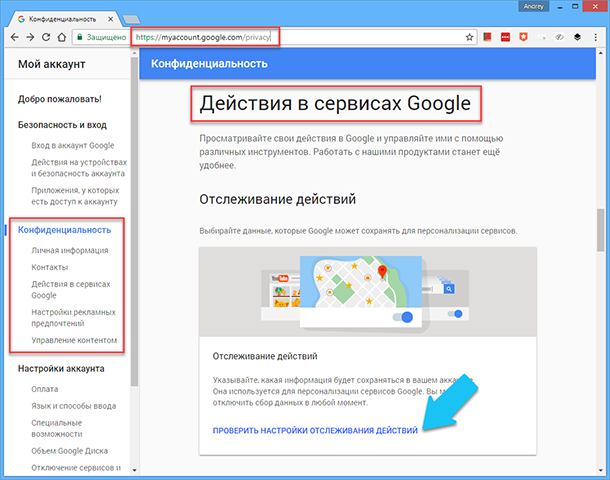
Task: Open Приложения, у которых есть доступ
Action: click(75, 196)
